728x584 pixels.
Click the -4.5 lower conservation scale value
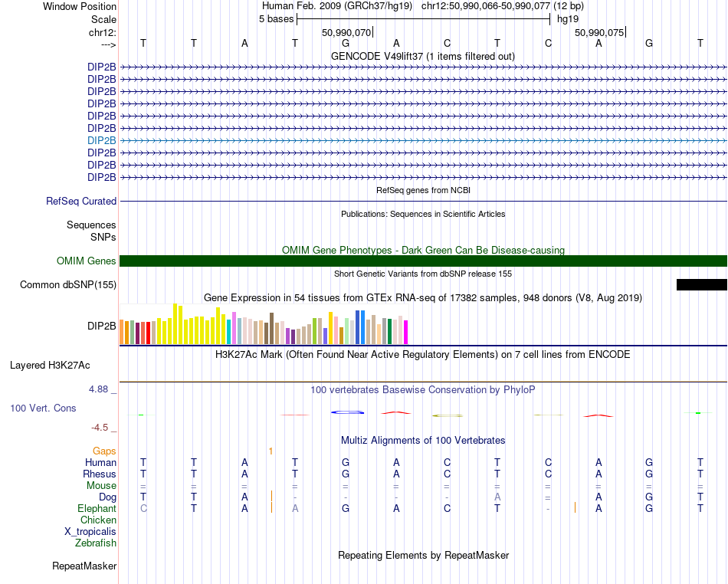click(100, 427)
